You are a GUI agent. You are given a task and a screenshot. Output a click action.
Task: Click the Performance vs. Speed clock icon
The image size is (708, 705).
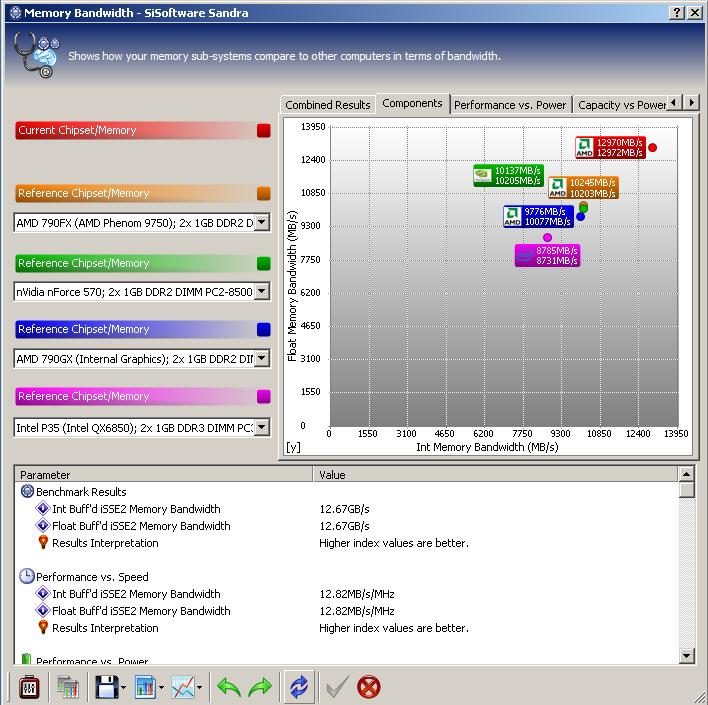coord(27,576)
